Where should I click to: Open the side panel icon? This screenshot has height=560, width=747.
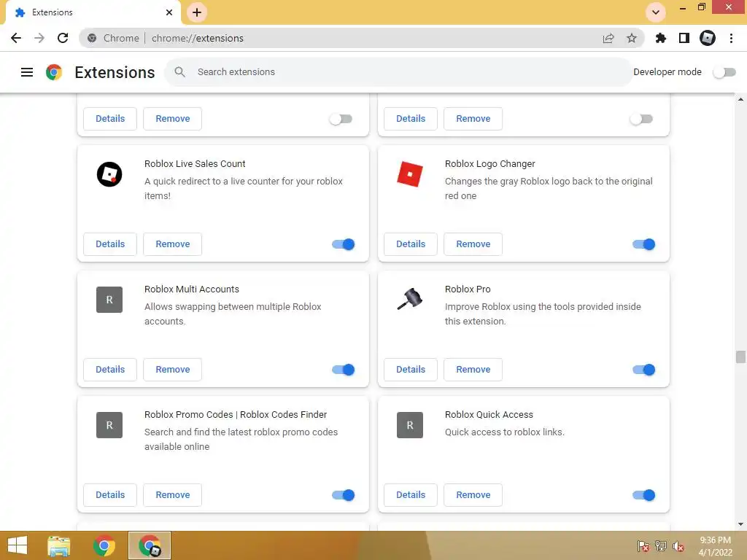coord(684,38)
